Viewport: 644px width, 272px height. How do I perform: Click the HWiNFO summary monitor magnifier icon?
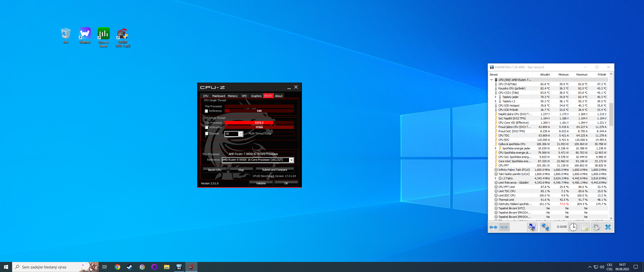532,227
